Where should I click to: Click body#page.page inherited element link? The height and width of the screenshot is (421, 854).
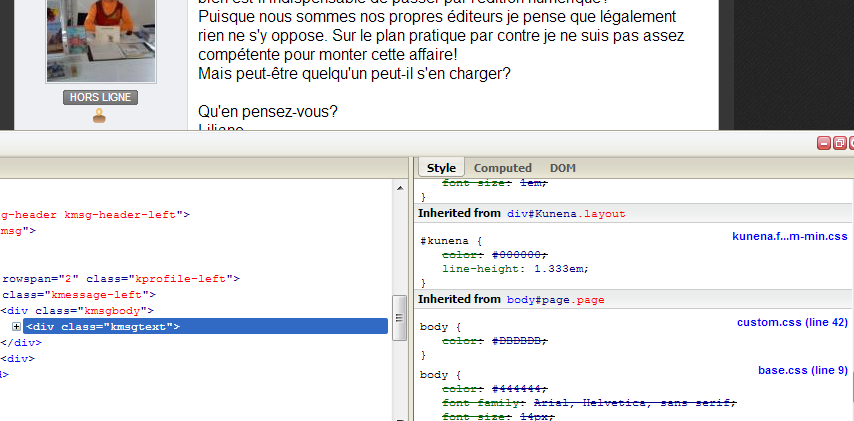556,300
